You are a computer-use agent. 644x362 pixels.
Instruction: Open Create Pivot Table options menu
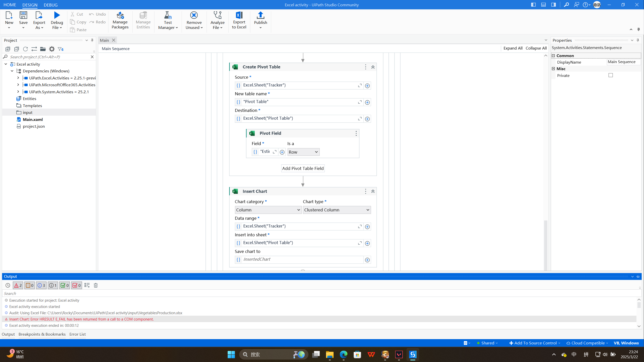pyautogui.click(x=366, y=67)
